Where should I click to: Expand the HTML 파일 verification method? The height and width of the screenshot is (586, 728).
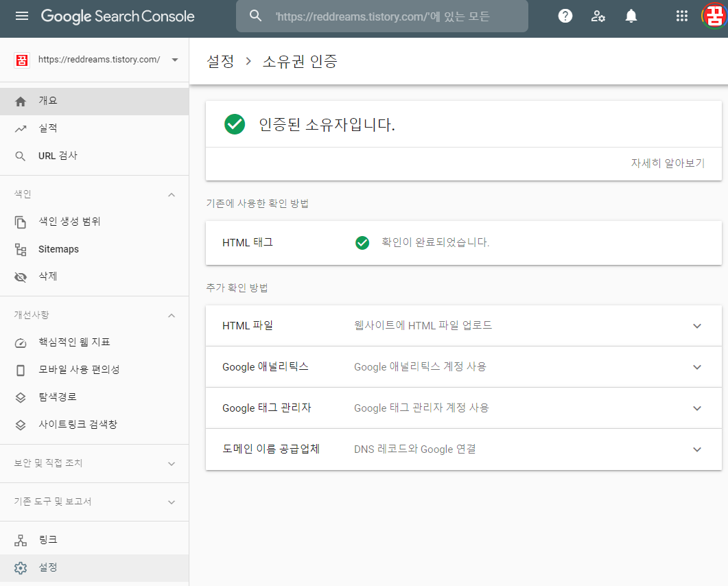coord(697,326)
